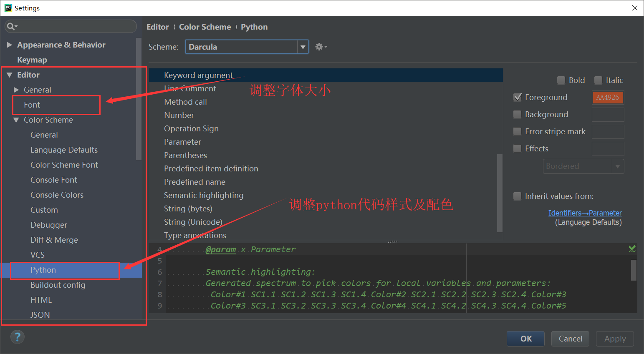Click the Identifiers→Parameter inheritance link
This screenshot has height=354, width=644.
[585, 213]
